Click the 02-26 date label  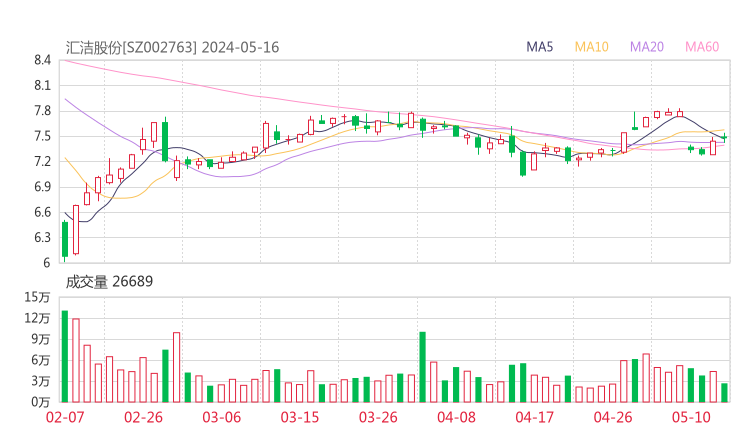143,417
